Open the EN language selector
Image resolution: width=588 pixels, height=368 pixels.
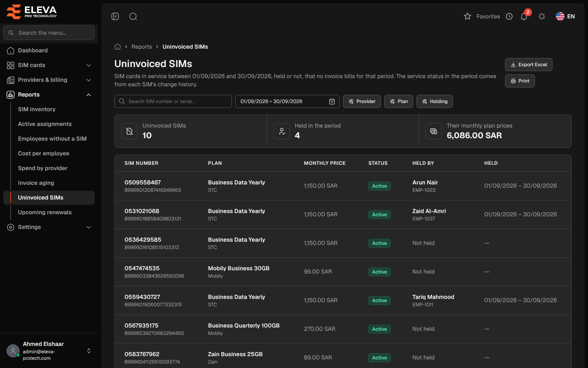click(566, 16)
